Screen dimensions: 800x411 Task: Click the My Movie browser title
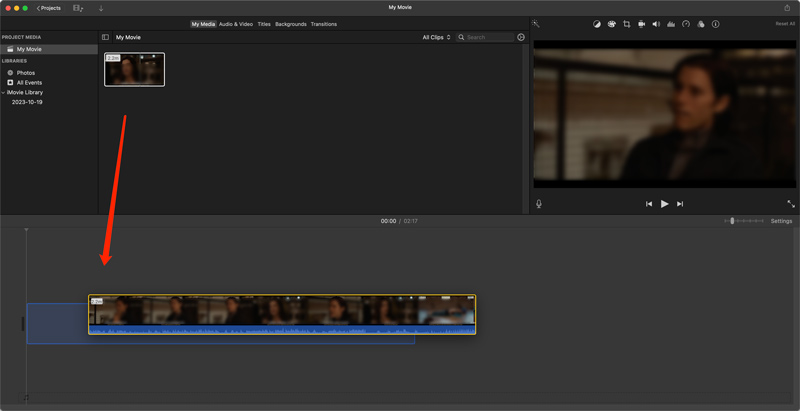[x=128, y=37]
